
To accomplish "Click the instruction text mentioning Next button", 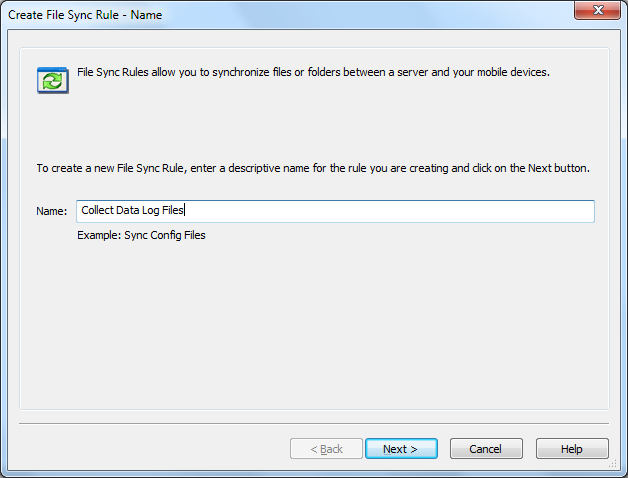I will click(313, 168).
